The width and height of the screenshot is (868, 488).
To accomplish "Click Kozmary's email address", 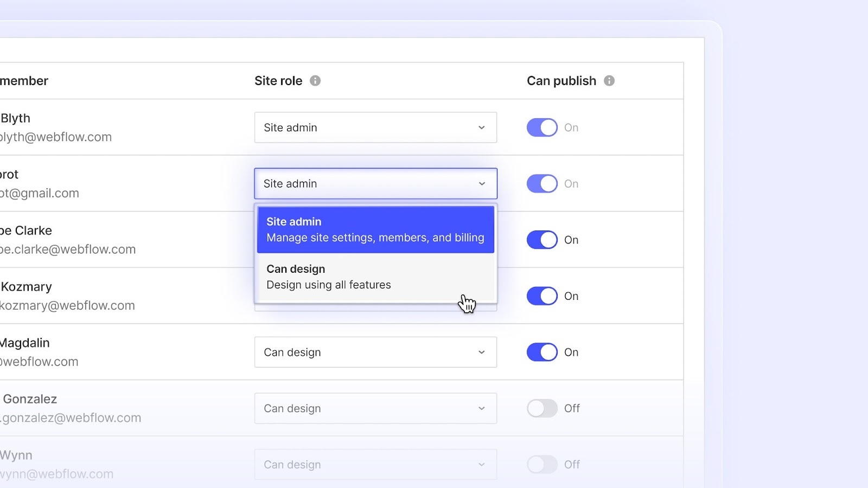I will tap(67, 305).
